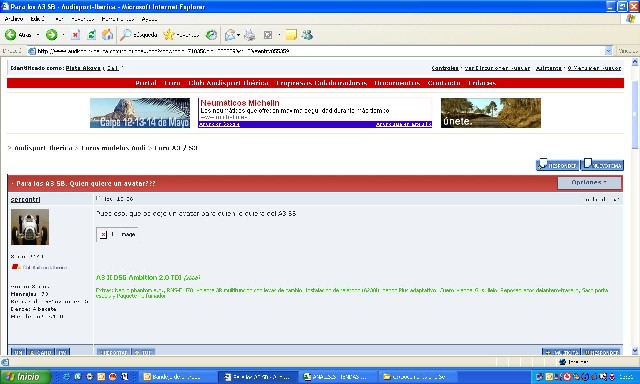Switch to the Bandeja de entrada taskbar window
Viewport: 640px width, 384px height.
click(177, 377)
